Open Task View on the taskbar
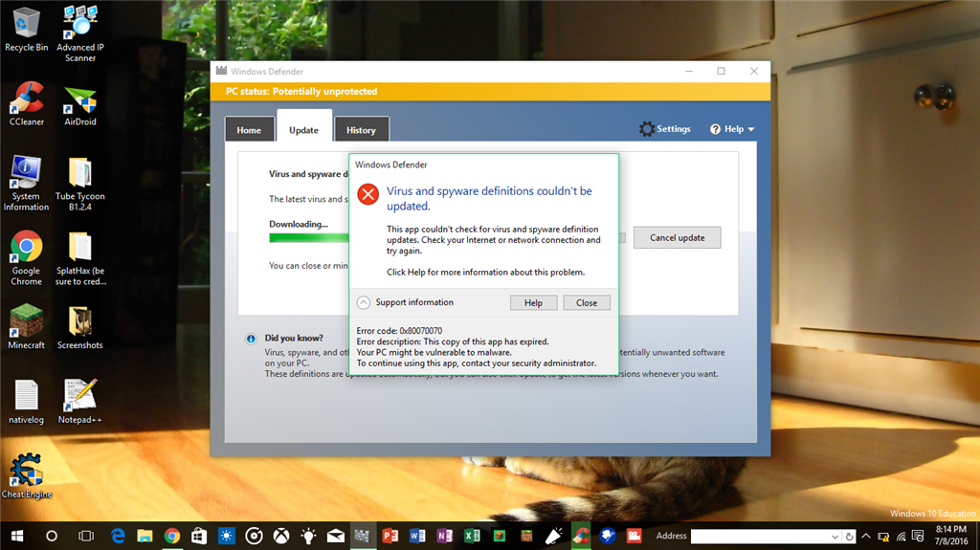980x550 pixels. click(85, 536)
